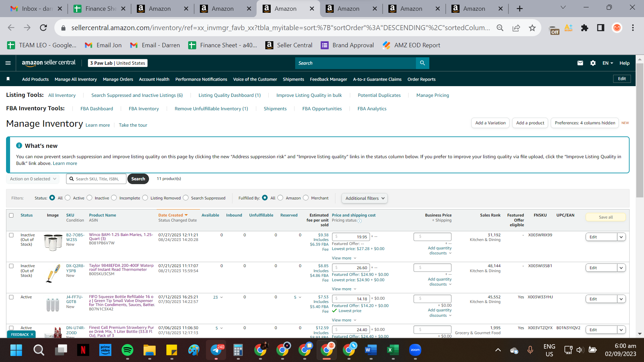Click the search magnifier button in Seller Central

pyautogui.click(x=422, y=63)
